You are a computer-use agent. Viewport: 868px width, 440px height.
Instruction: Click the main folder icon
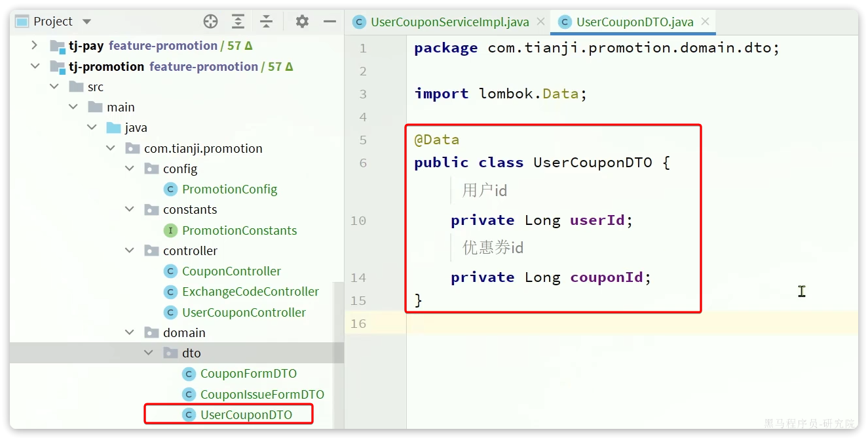(x=95, y=107)
